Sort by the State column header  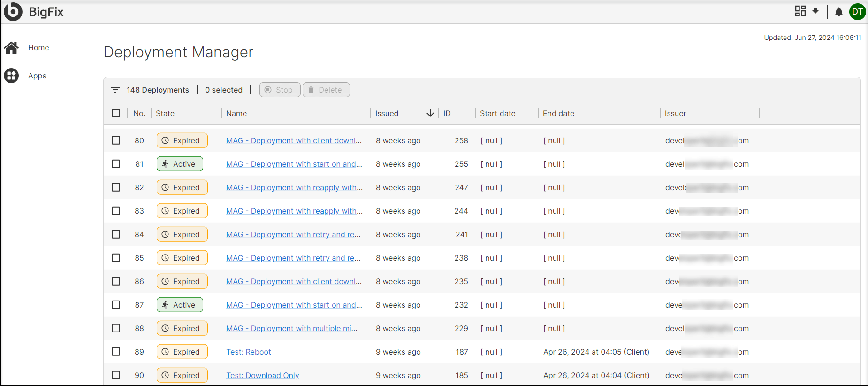[165, 113]
